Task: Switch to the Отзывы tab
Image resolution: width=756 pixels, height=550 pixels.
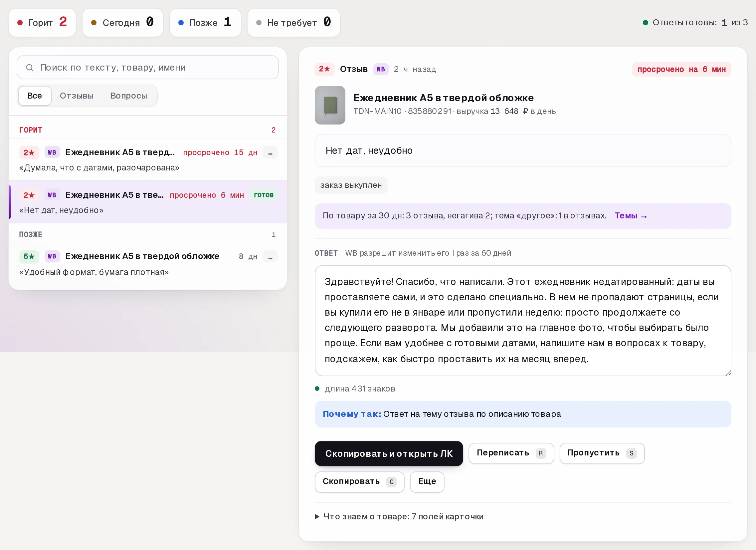Action: click(x=76, y=96)
